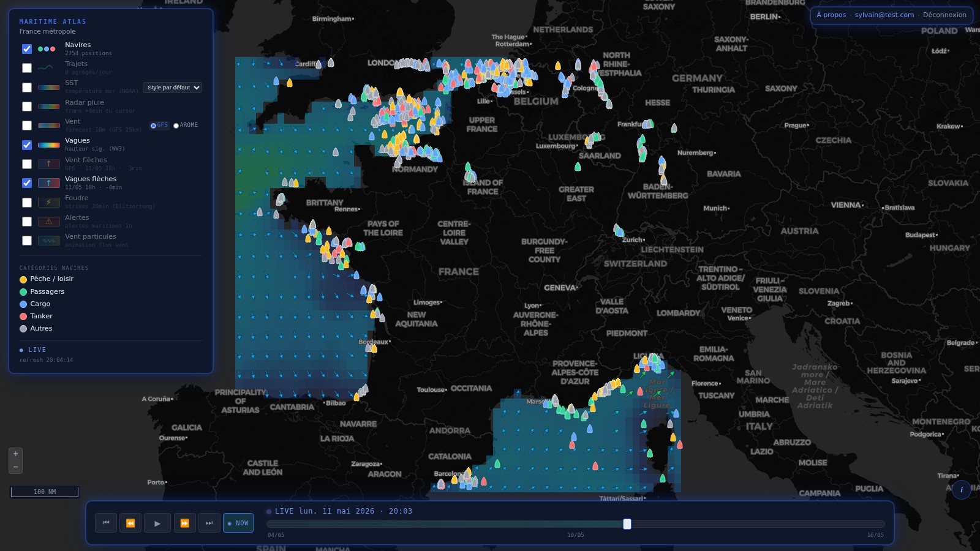980x551 pixels.
Task: Click the LIVE status indicator in side panel
Action: click(x=33, y=350)
